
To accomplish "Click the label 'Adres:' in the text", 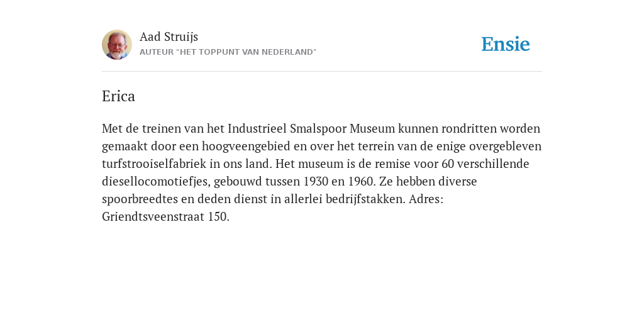I will point(426,199).
